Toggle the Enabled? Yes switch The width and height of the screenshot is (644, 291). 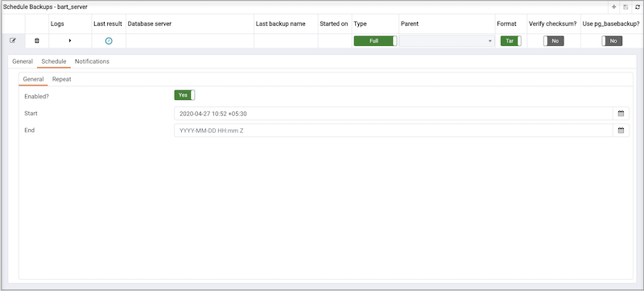coord(185,95)
